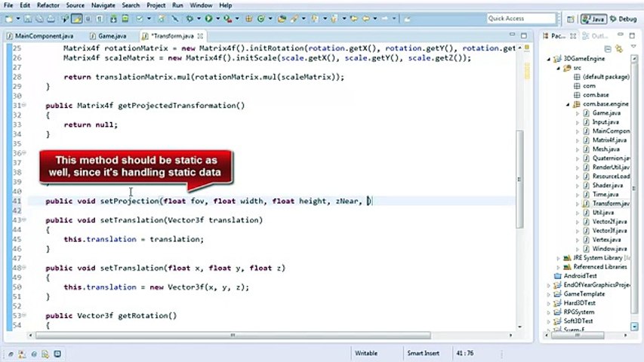Open the Source menu
This screenshot has width=644, height=362.
(75, 5)
